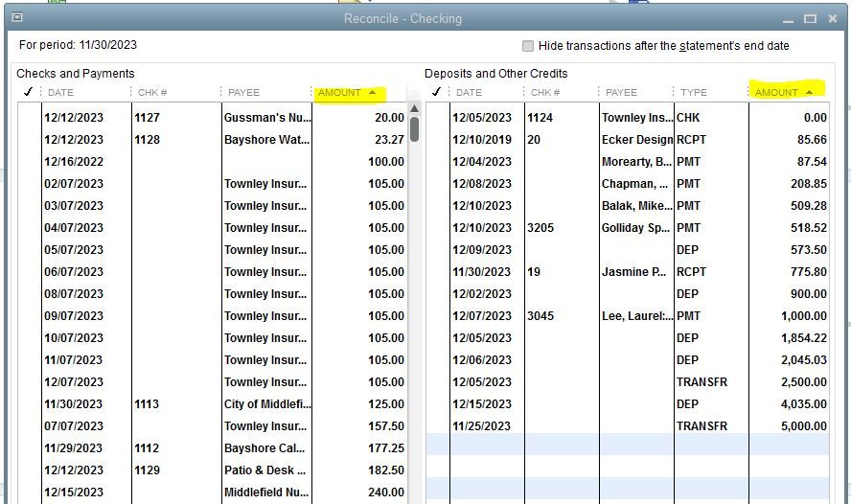Image resolution: width=851 pixels, height=504 pixels.
Task: Click the scroll-up arrow of Checks and Payments list
Action: point(415,108)
